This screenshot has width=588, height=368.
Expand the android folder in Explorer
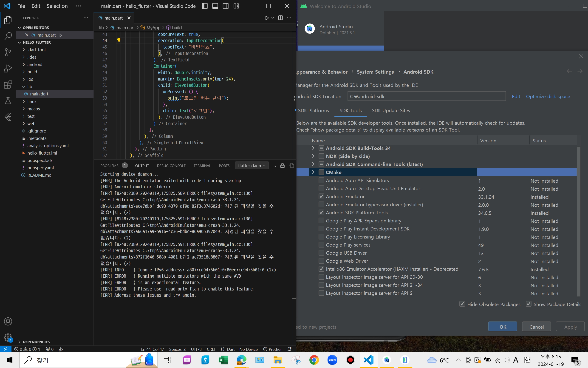pyautogui.click(x=34, y=64)
